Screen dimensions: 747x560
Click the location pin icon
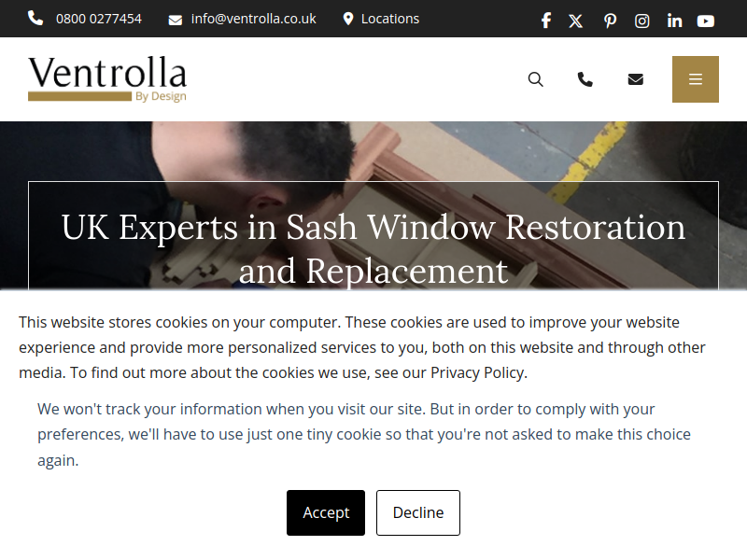pyautogui.click(x=348, y=19)
